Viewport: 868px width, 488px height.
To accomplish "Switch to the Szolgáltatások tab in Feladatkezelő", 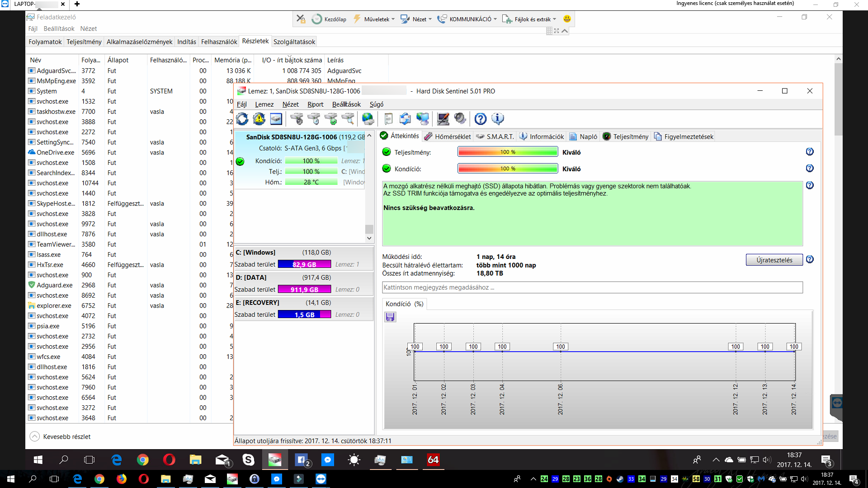I will point(294,42).
